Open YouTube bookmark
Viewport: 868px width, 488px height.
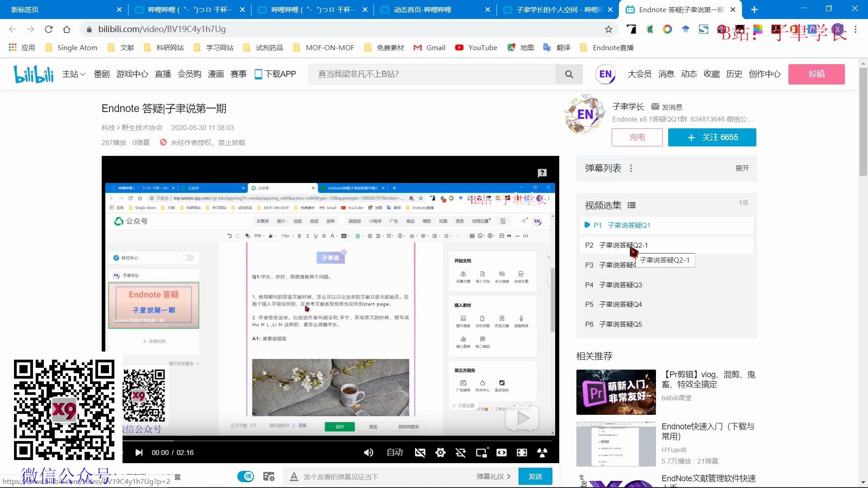pyautogui.click(x=476, y=47)
